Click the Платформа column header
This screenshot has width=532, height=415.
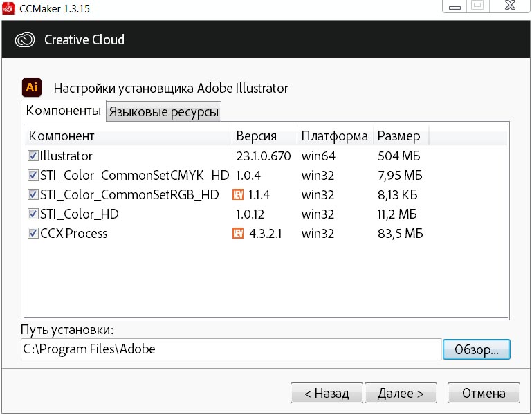point(336,136)
